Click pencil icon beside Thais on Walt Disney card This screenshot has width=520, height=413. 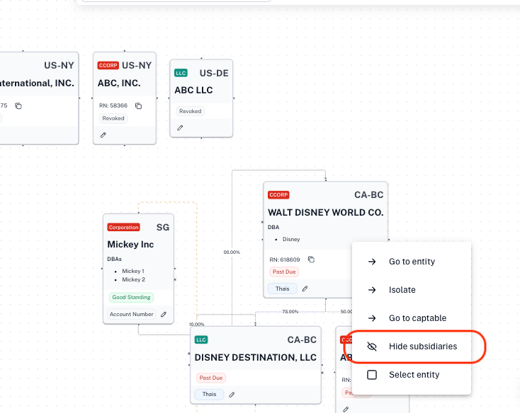[x=305, y=289]
